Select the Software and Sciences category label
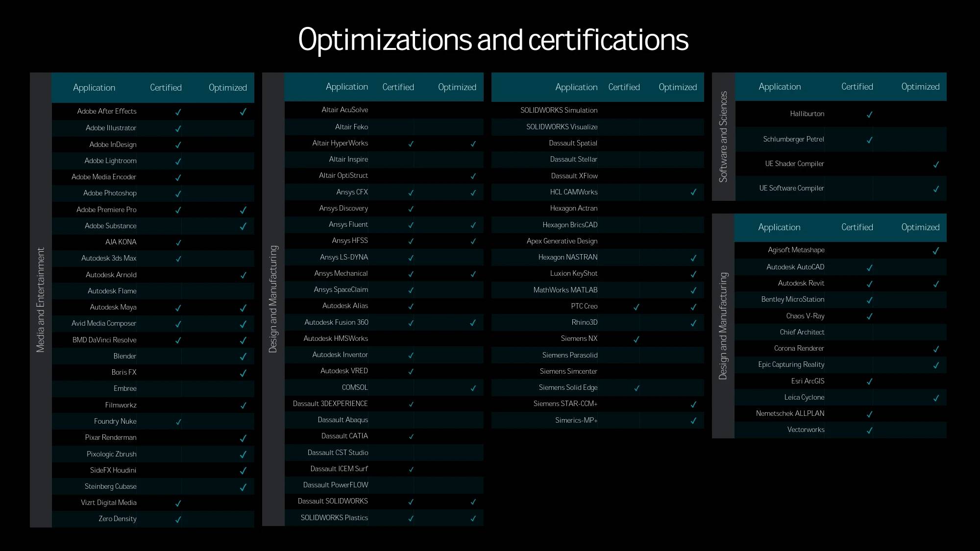 click(x=723, y=137)
